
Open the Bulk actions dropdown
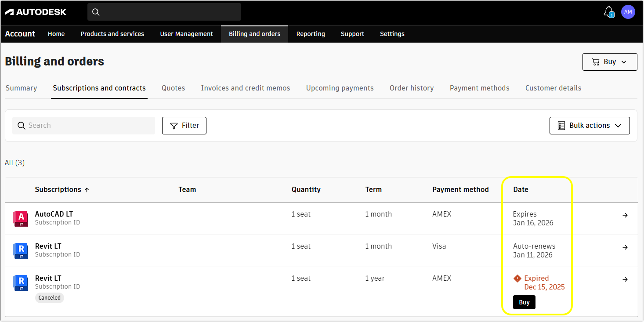point(589,126)
